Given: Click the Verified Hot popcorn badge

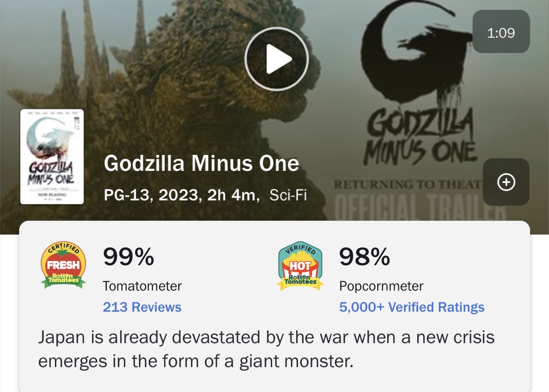Looking at the screenshot, I should point(300,266).
